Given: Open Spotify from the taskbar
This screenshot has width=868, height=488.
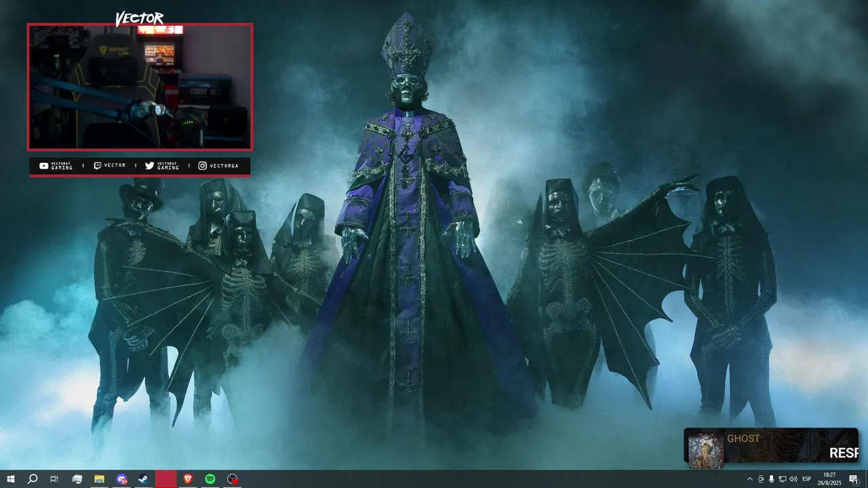Looking at the screenshot, I should (210, 479).
